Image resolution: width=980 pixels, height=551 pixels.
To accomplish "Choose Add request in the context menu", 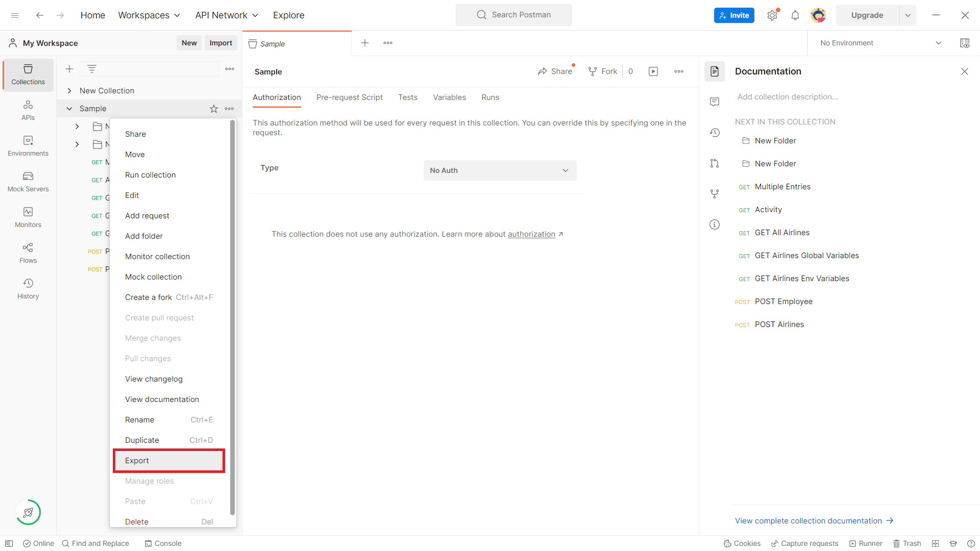I will (169, 216).
